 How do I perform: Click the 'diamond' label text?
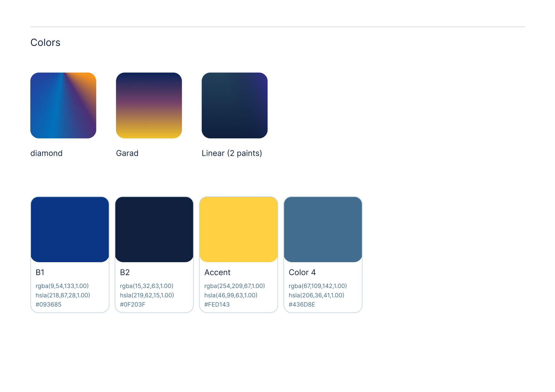coord(46,153)
